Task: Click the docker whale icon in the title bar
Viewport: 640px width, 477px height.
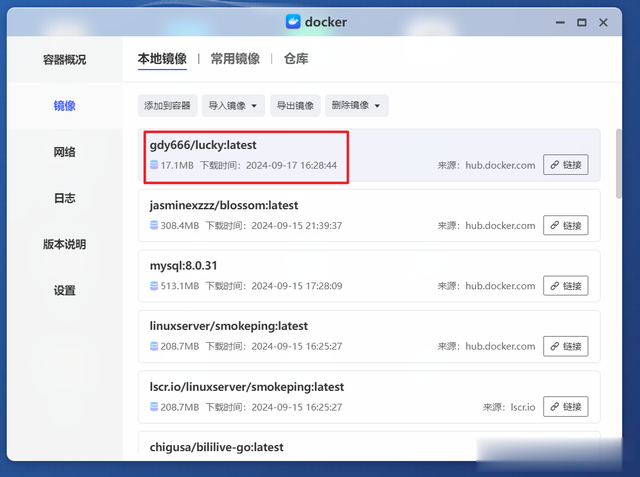Action: point(293,22)
